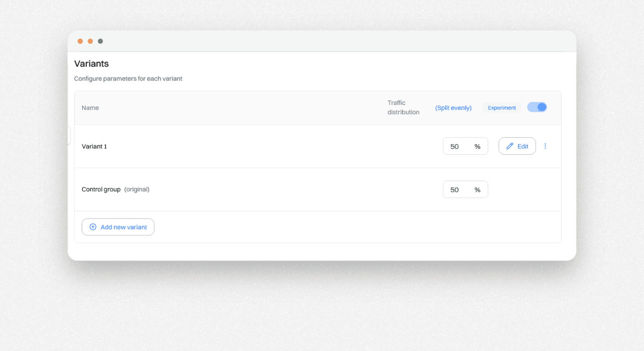Click the gray window dot in title bar
The height and width of the screenshot is (351, 644).
pyautogui.click(x=100, y=41)
